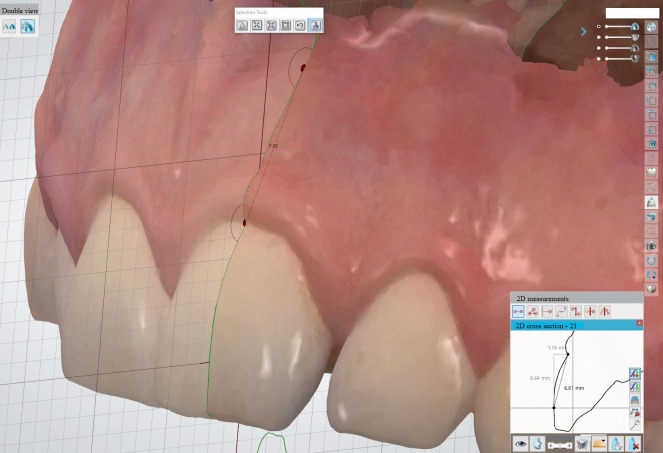The height and width of the screenshot is (453, 663).
Task: Click the 2D measurements panel header
Action: pyautogui.click(x=577, y=299)
